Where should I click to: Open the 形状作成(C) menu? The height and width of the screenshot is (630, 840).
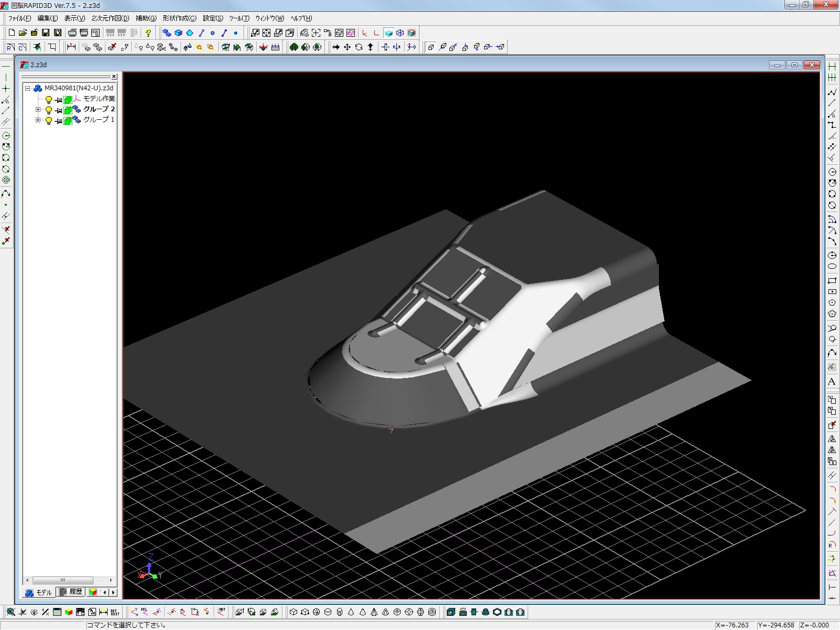click(x=179, y=18)
